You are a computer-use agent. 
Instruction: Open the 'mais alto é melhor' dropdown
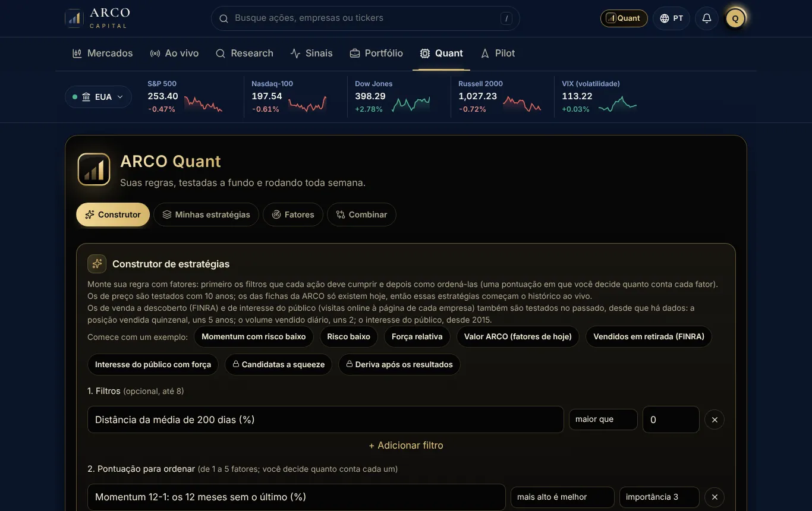pos(562,497)
